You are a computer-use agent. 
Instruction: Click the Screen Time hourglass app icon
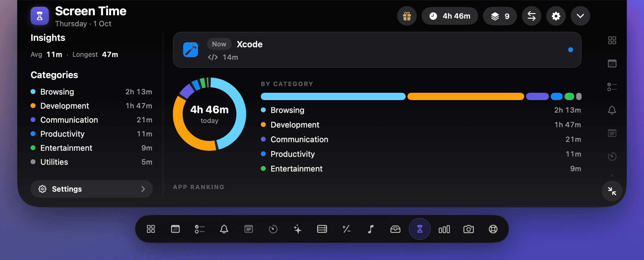pos(40,16)
